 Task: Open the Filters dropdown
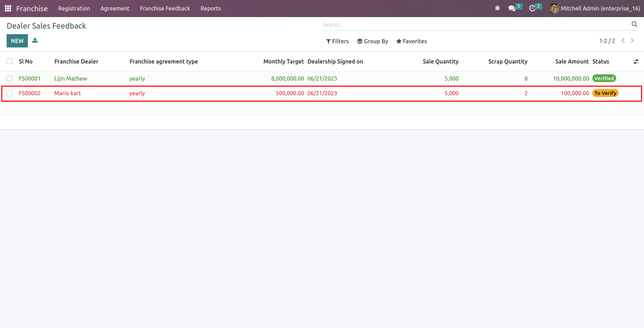click(337, 41)
